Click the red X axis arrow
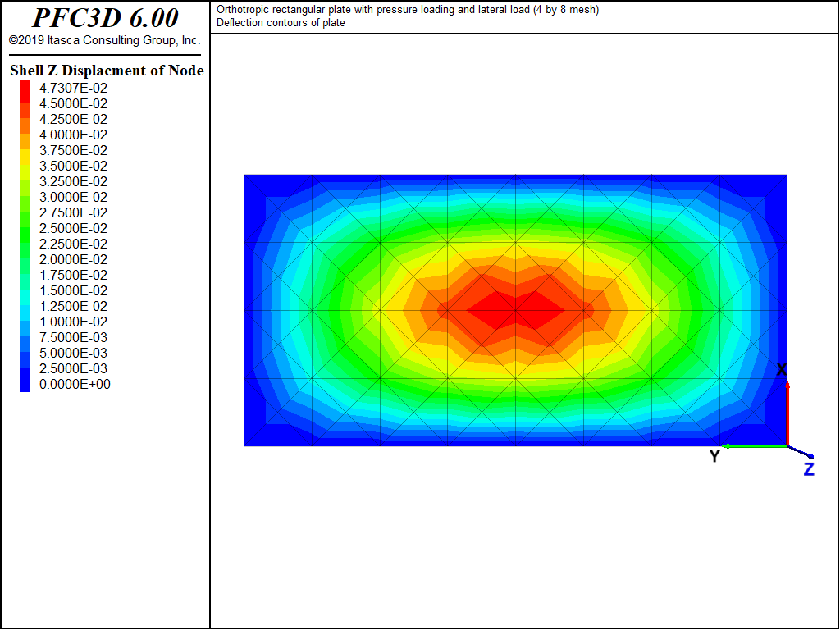This screenshot has width=840, height=630. 787,413
